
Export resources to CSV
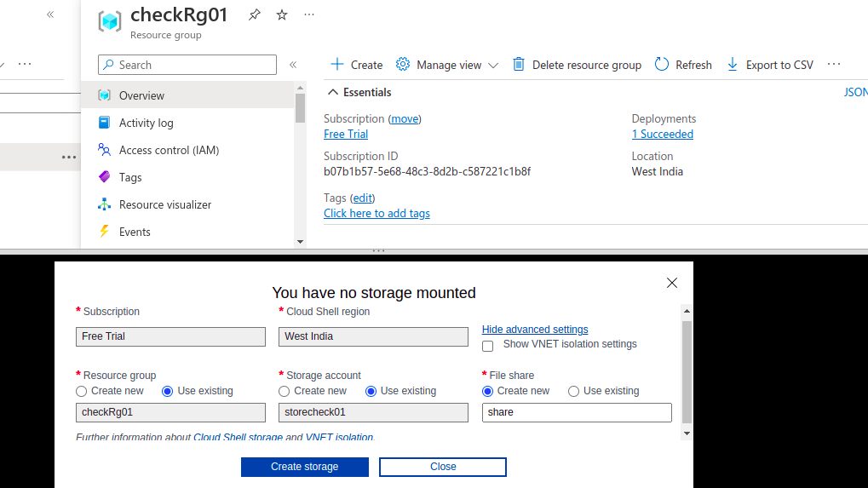(x=769, y=65)
